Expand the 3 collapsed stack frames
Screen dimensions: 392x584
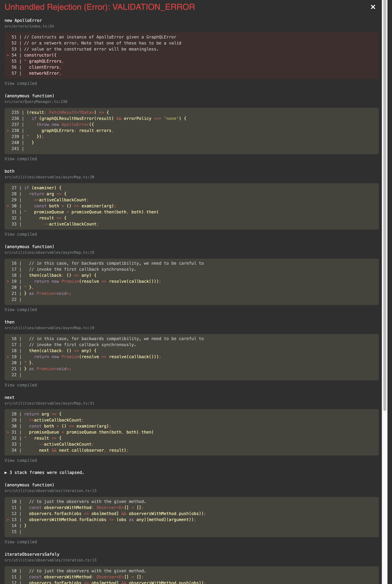coord(44,473)
